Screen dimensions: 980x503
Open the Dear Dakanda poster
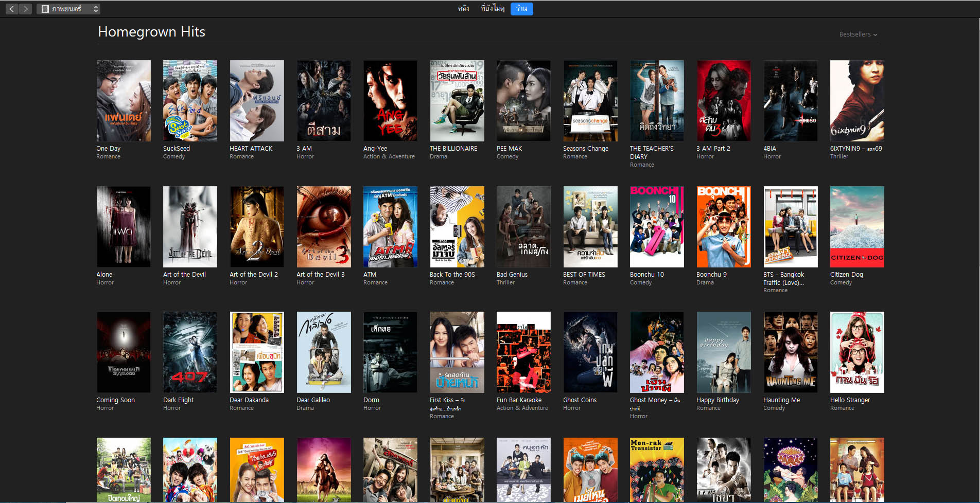tap(257, 352)
